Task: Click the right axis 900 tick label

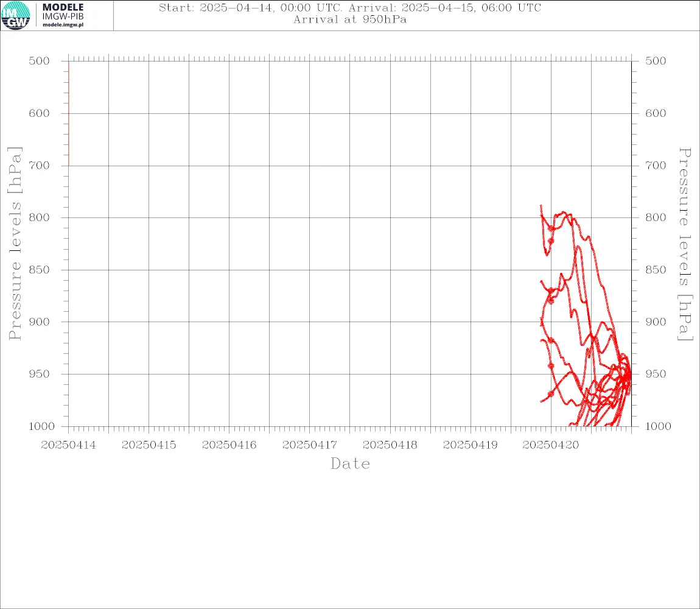Action: pos(656,322)
